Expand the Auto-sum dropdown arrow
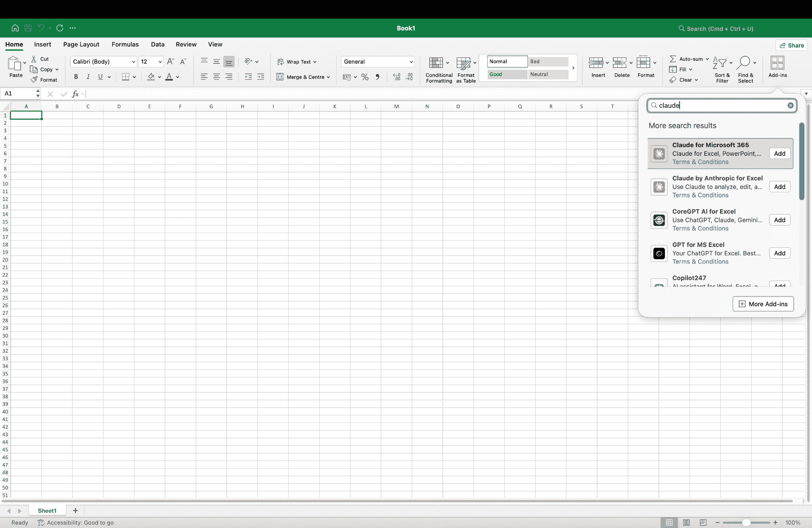The image size is (812, 528). tap(707, 59)
